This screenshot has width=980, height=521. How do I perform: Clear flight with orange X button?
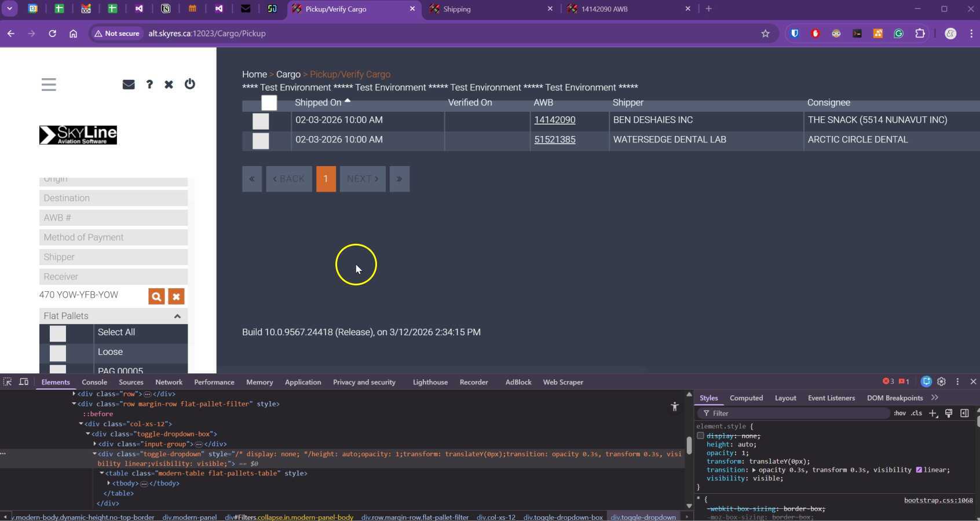pyautogui.click(x=176, y=296)
